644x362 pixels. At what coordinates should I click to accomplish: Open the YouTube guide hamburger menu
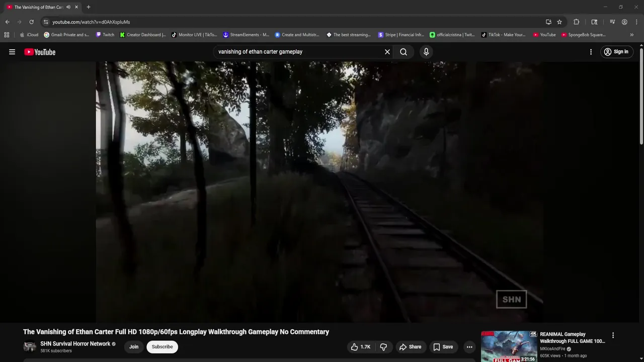click(x=12, y=52)
